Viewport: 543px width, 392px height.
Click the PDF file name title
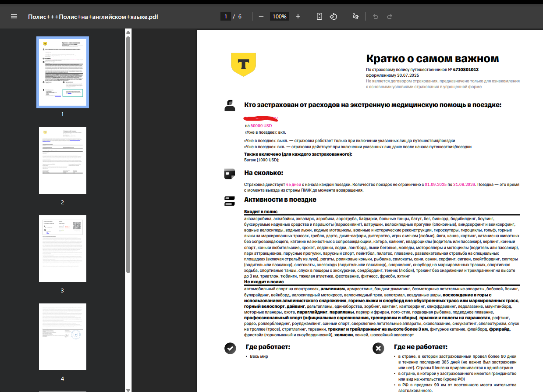coord(93,17)
